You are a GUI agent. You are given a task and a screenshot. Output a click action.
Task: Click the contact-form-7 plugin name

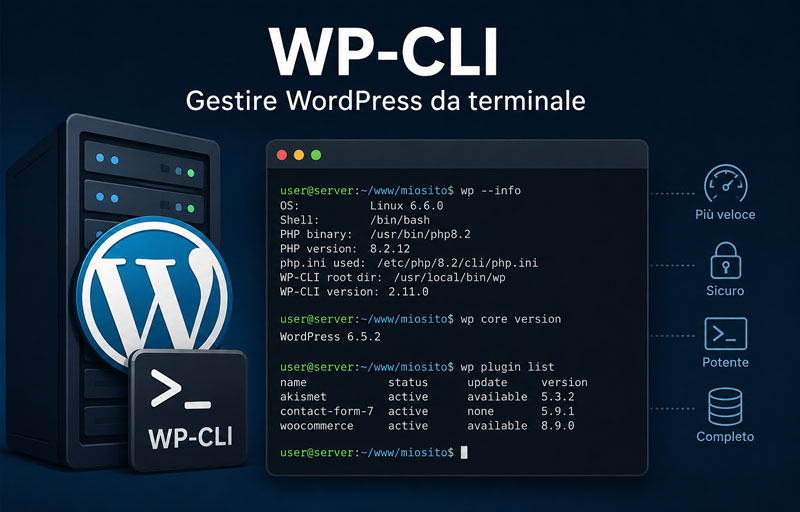(327, 411)
